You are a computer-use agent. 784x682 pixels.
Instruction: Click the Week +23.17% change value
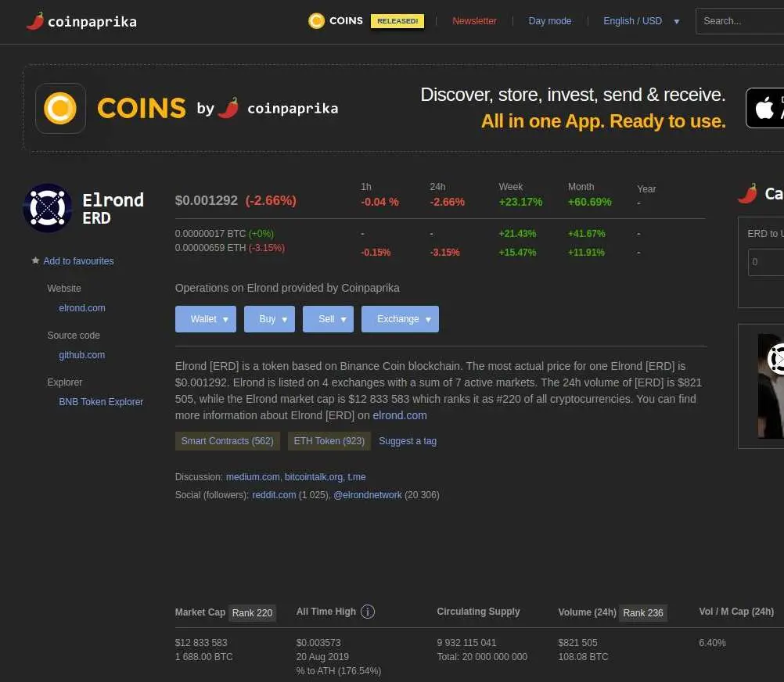(x=520, y=202)
